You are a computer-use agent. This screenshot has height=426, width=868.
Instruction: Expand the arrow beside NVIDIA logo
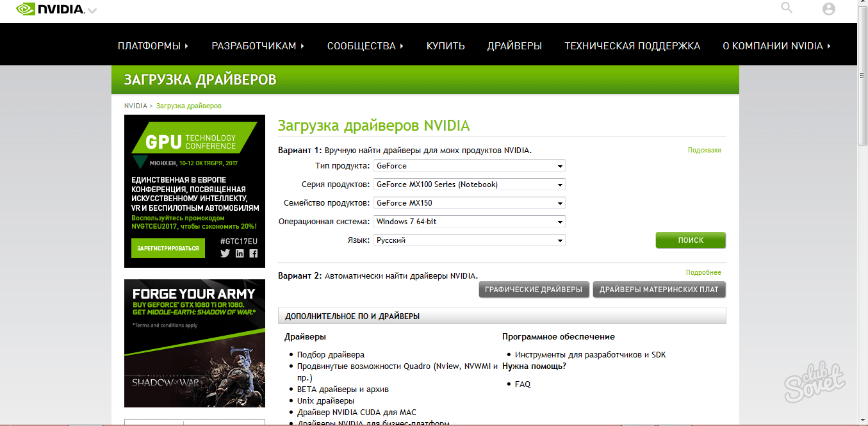pos(92,11)
